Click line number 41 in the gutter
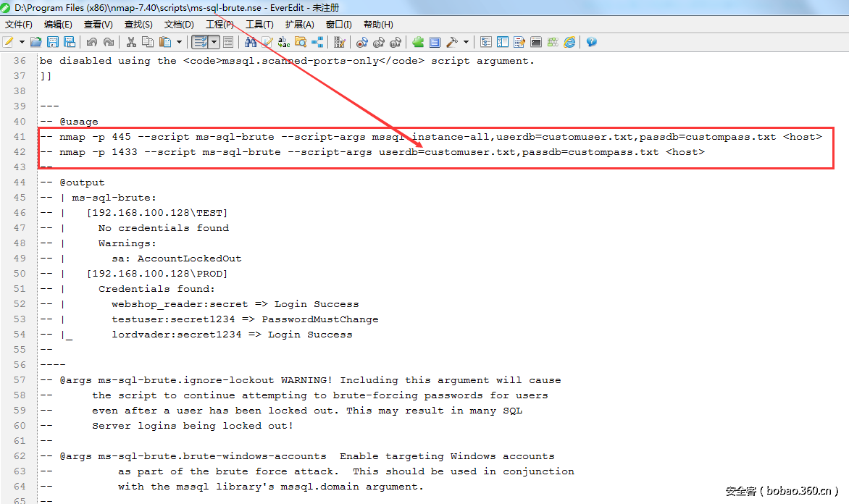 pyautogui.click(x=20, y=137)
